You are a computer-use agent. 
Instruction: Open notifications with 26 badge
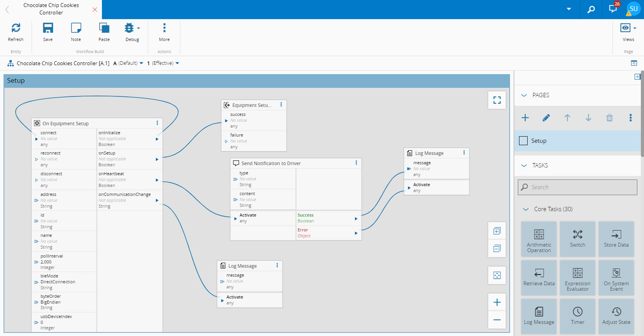click(613, 9)
